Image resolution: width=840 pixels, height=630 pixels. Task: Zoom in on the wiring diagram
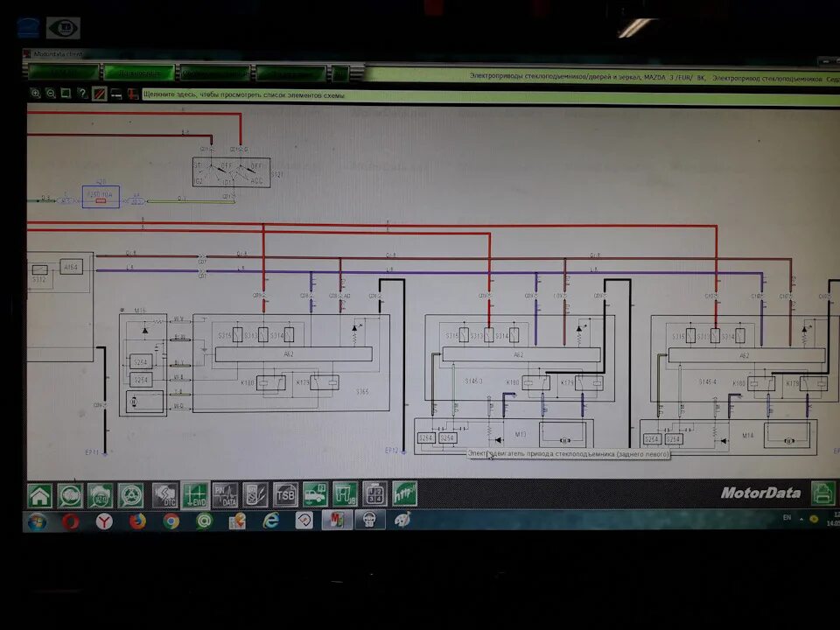pos(35,94)
